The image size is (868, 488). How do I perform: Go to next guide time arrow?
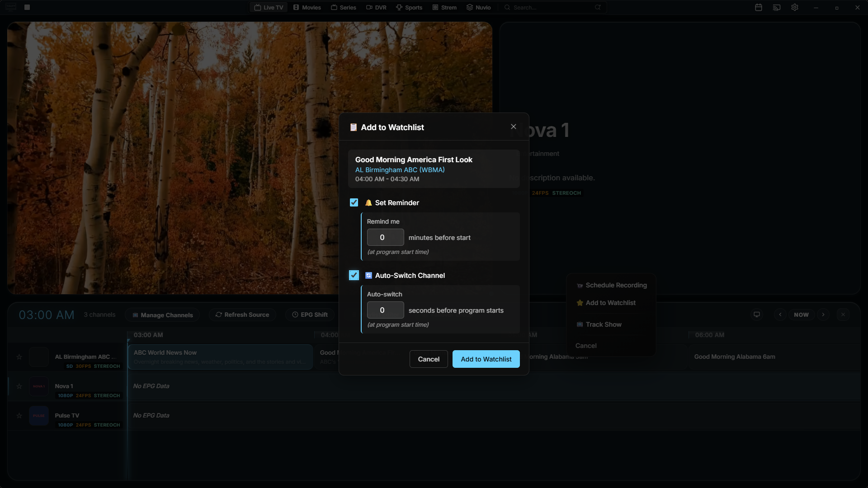(823, 315)
